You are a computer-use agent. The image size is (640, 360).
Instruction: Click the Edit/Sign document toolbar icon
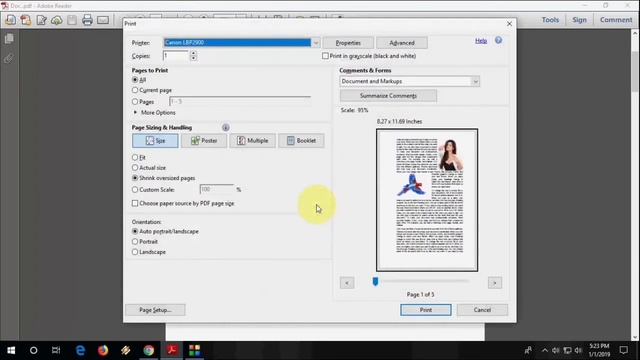click(41, 20)
